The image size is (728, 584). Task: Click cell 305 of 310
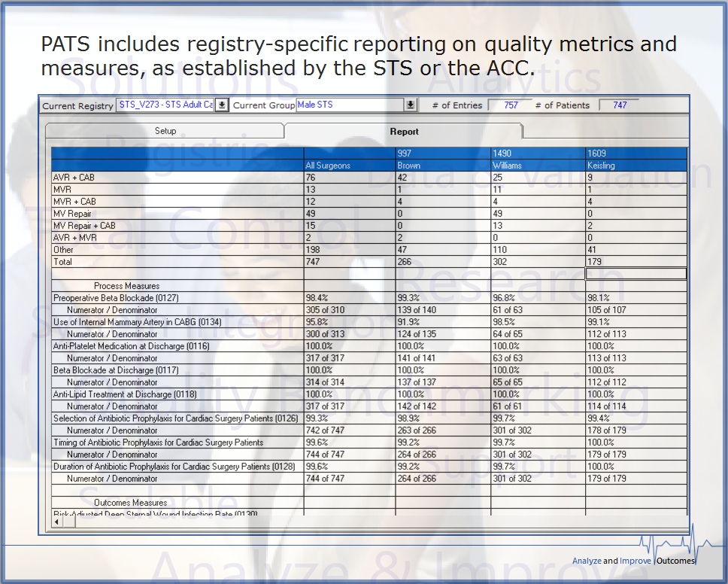click(x=350, y=310)
